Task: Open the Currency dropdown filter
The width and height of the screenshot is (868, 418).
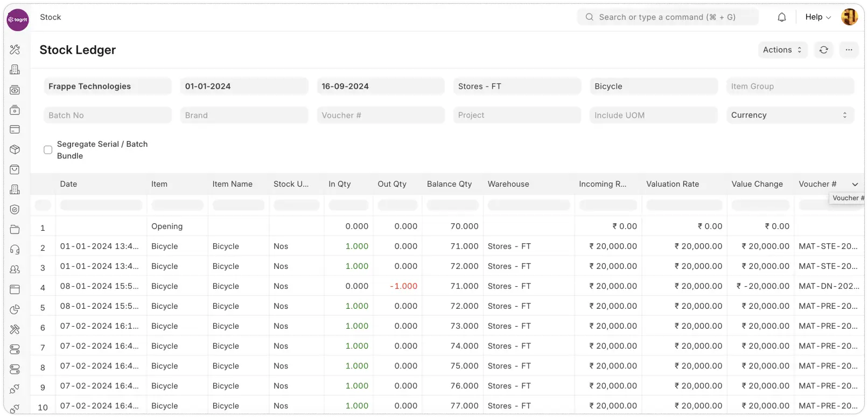Action: click(789, 115)
